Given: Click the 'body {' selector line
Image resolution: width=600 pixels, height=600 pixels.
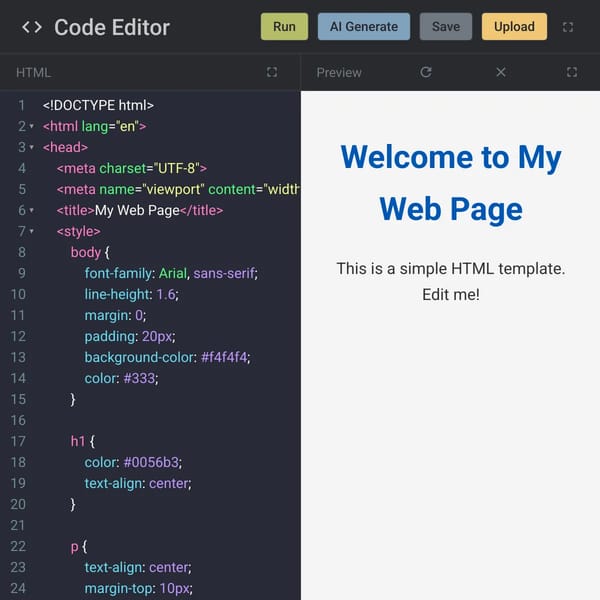Looking at the screenshot, I should pyautogui.click(x=90, y=253).
